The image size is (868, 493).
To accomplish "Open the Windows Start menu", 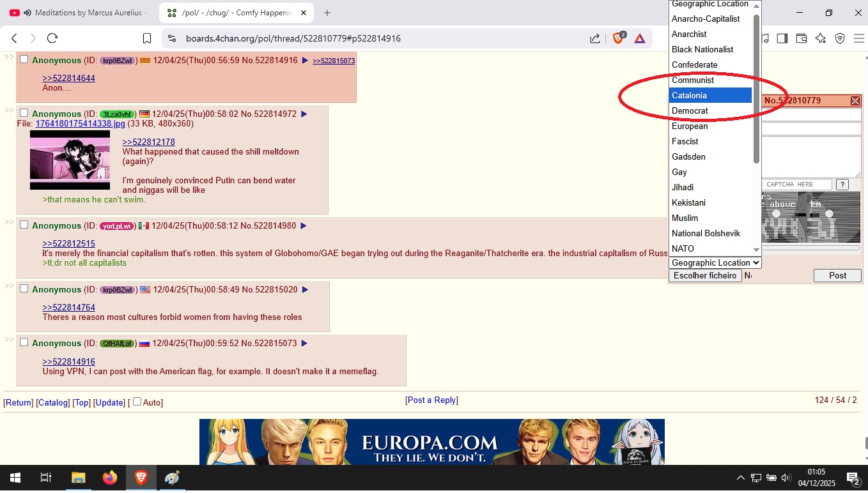I will pos(15,478).
